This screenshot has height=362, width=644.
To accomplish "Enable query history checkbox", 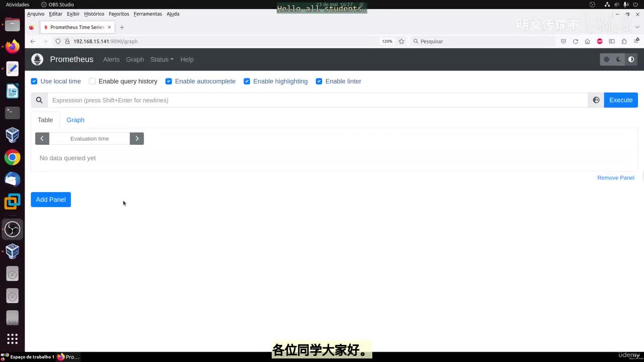I will 92,81.
